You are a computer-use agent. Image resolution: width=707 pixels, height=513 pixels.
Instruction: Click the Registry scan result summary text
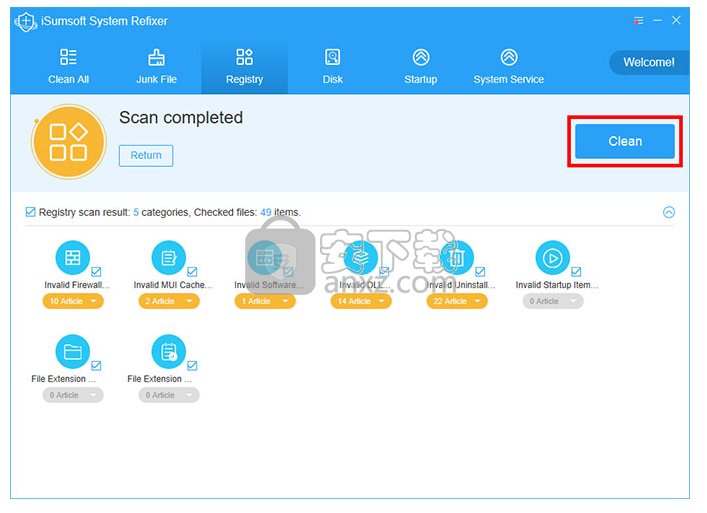point(170,212)
